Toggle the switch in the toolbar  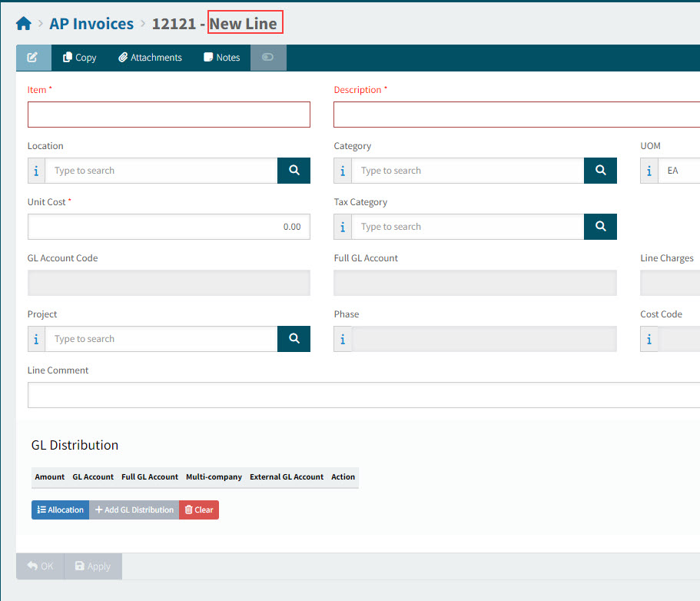(267, 58)
